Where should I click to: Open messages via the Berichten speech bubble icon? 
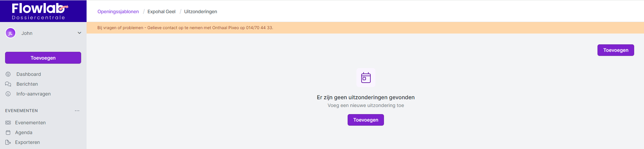click(x=8, y=84)
